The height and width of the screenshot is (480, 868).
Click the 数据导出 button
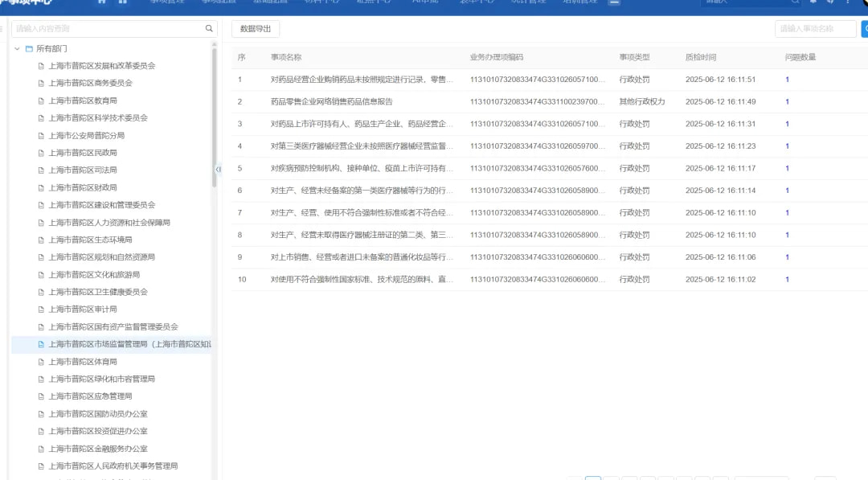pyautogui.click(x=256, y=29)
